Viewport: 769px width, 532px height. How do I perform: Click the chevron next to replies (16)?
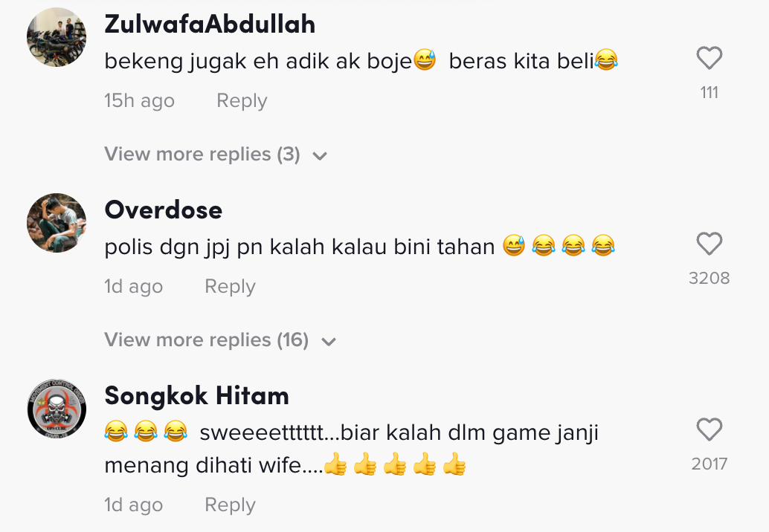pyautogui.click(x=329, y=342)
